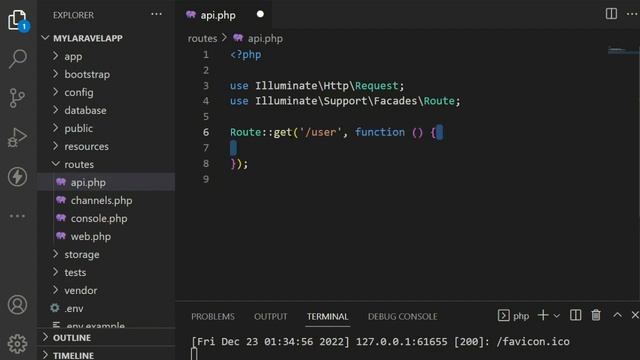Open the Run and Debug view icon

pyautogui.click(x=17, y=138)
